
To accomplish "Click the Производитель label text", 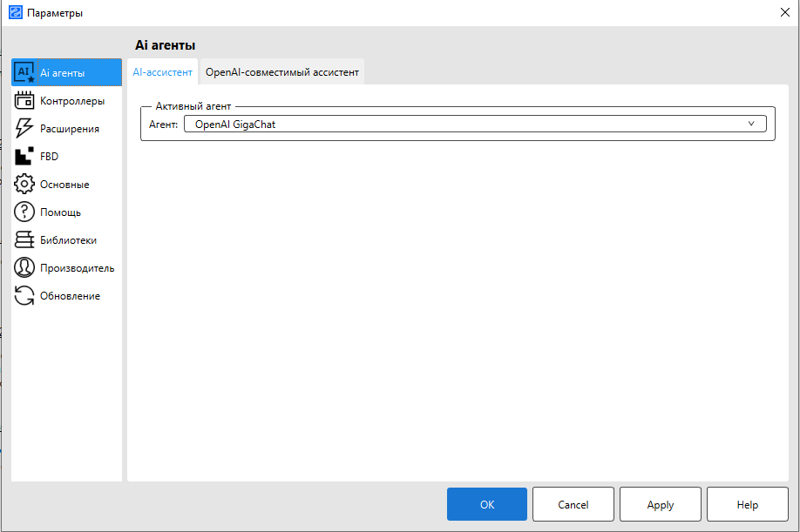I will 77,268.
